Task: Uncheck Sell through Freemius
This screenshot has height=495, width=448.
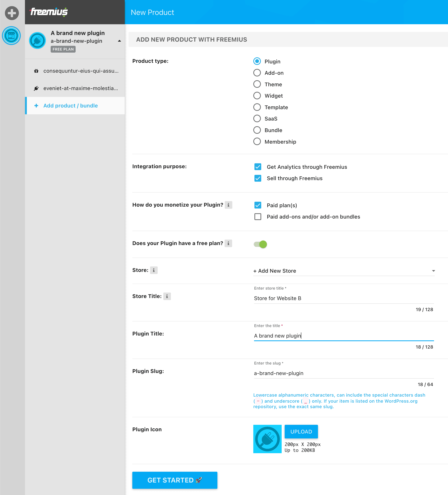Action: pyautogui.click(x=258, y=178)
